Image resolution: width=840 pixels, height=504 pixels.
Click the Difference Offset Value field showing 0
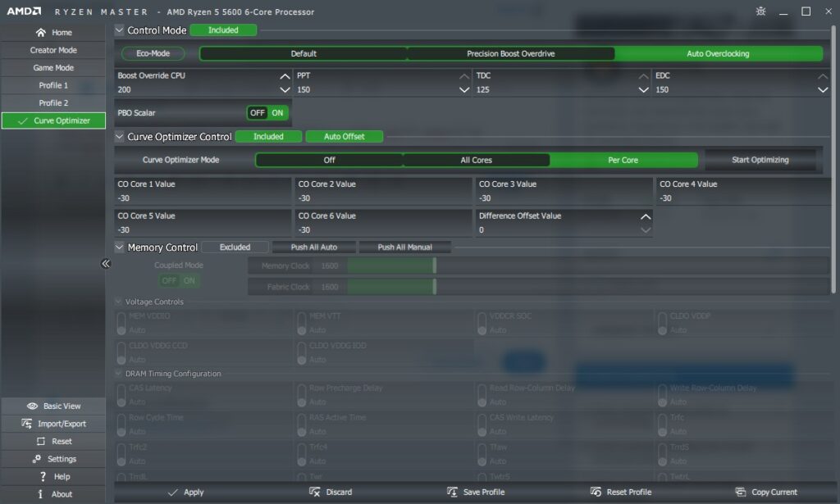564,223
